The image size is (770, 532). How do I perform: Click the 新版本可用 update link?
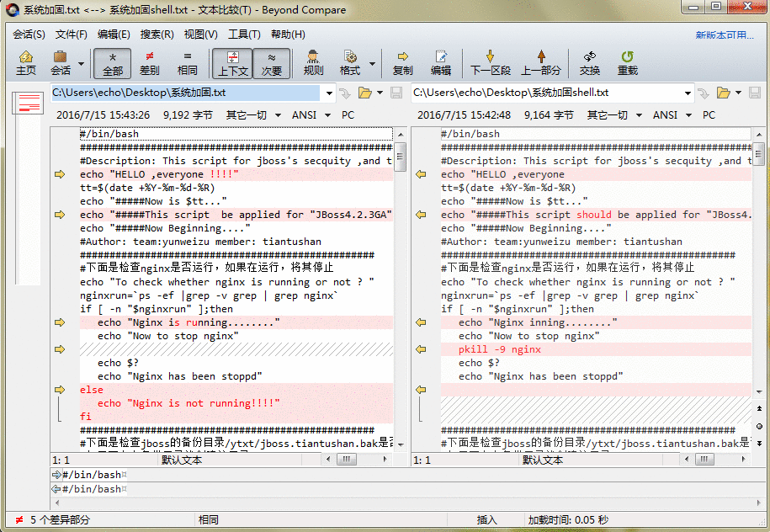point(725,35)
